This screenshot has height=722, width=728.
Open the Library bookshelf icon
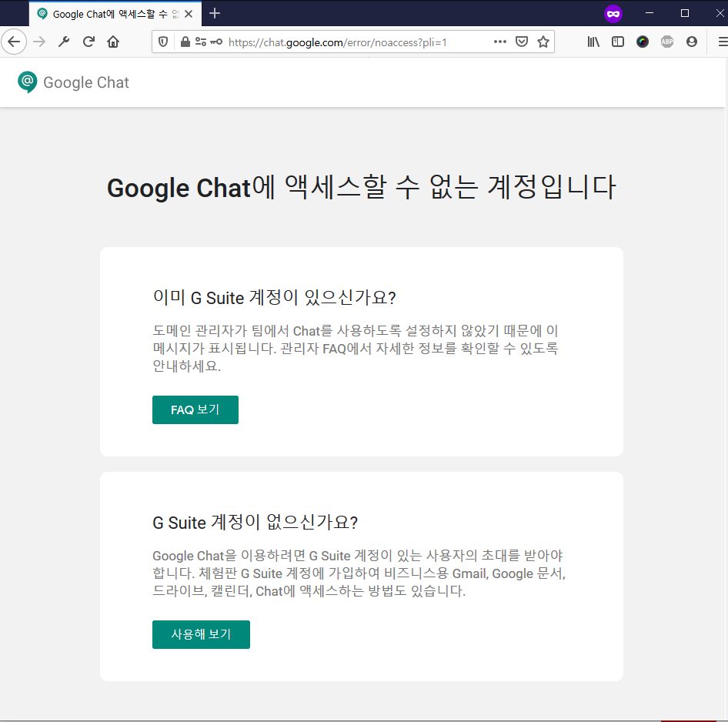pos(593,42)
